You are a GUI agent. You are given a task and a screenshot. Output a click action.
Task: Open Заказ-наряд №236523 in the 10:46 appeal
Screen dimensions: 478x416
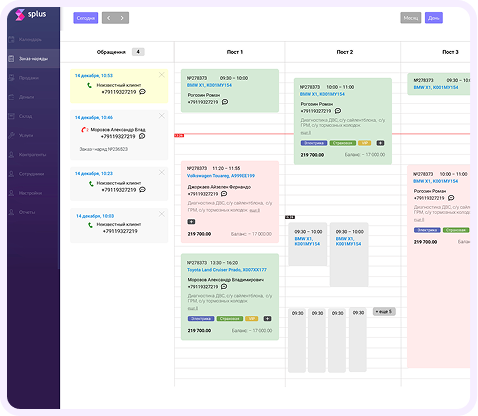tap(104, 149)
